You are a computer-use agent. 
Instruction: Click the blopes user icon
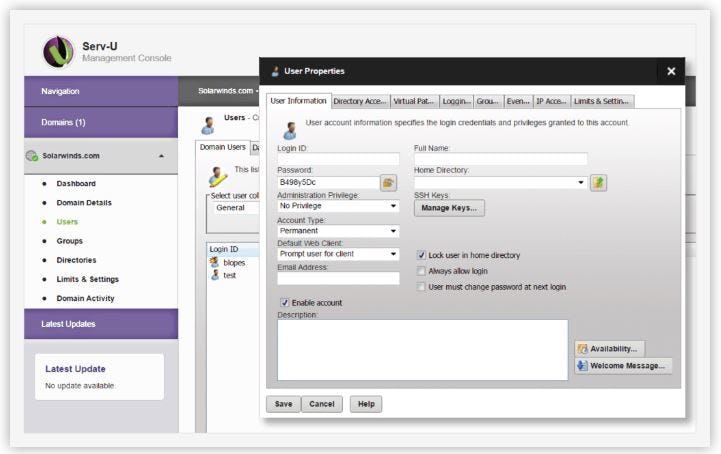215,262
